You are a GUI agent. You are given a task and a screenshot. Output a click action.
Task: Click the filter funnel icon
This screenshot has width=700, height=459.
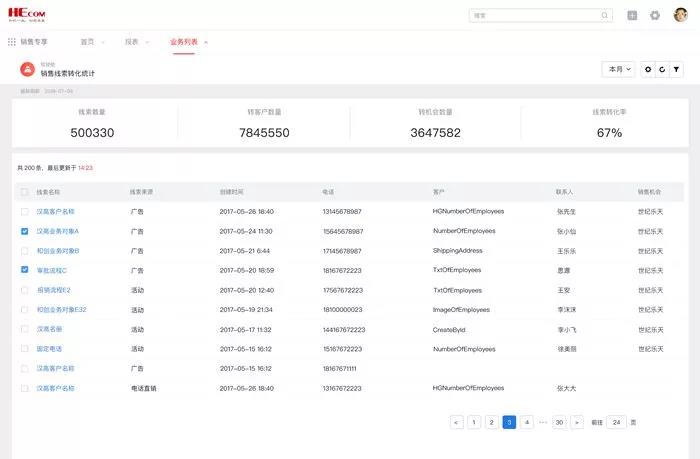[677, 70]
